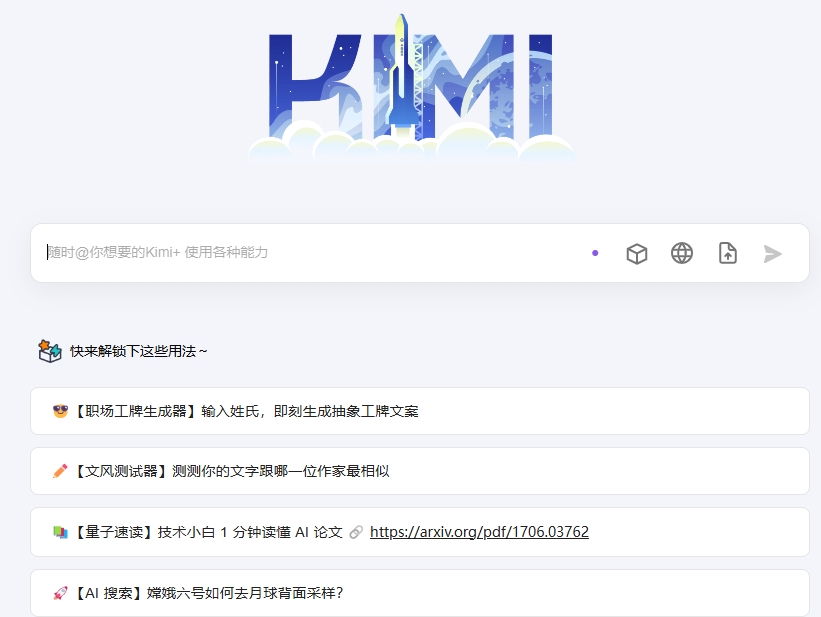Screen dimensions: 821x617
Task: Click the chain link icon before arxiv URL
Action: [356, 533]
